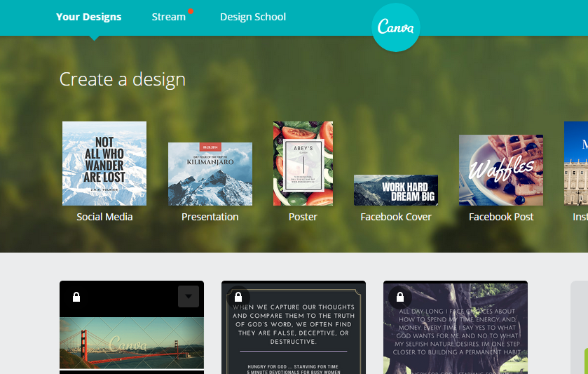The image size is (588, 374).
Task: Click the Poster label
Action: (303, 217)
